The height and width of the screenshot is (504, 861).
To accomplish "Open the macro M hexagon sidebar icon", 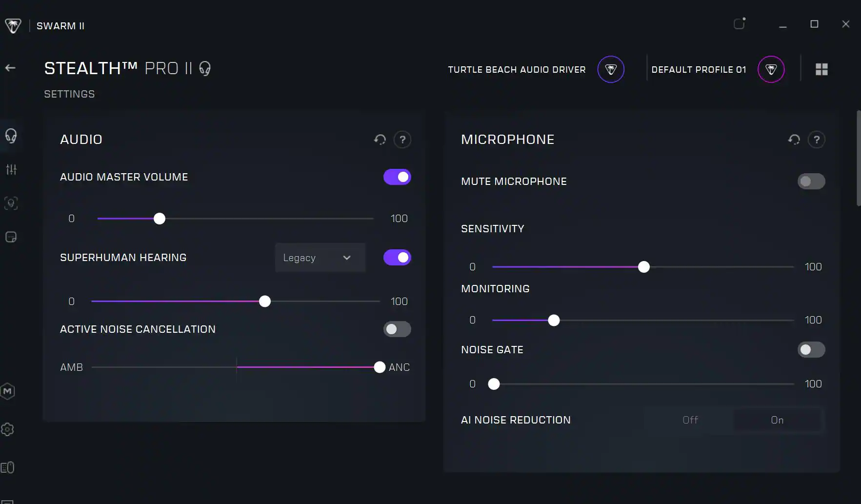I will pyautogui.click(x=7, y=391).
